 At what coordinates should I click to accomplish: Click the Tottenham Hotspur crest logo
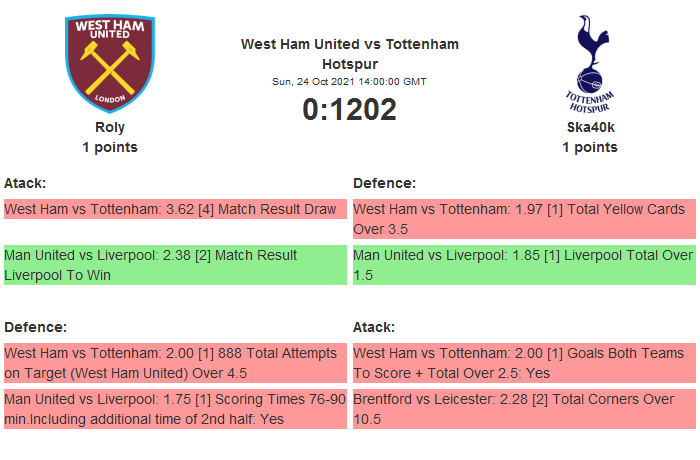point(589,62)
